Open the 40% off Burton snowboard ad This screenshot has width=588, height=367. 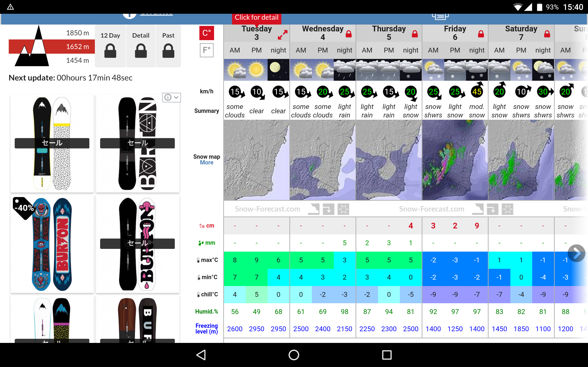pos(52,244)
